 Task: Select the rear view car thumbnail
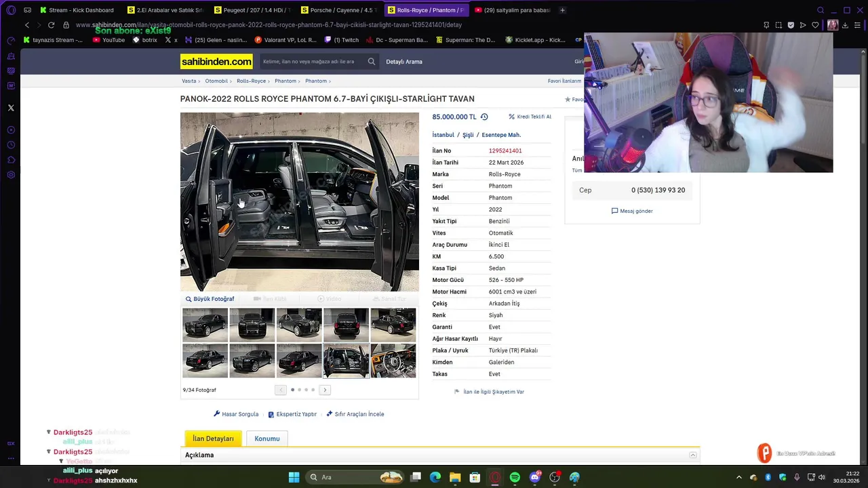coord(346,325)
